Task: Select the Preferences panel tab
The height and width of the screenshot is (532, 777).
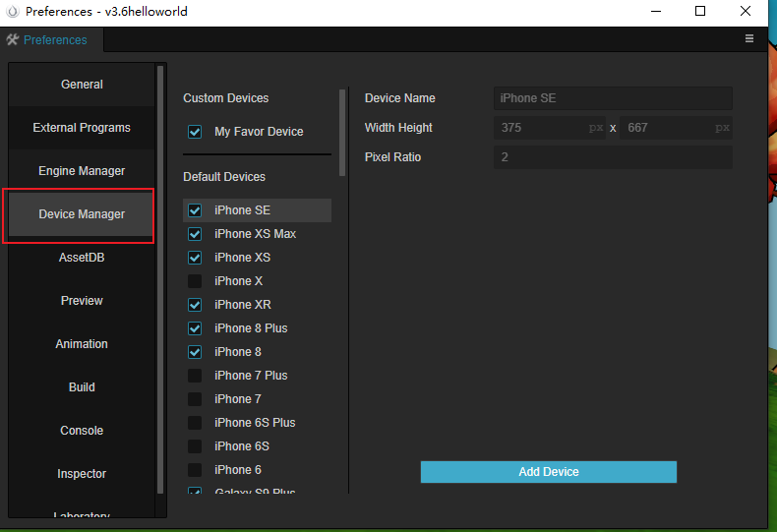Action: point(52,39)
